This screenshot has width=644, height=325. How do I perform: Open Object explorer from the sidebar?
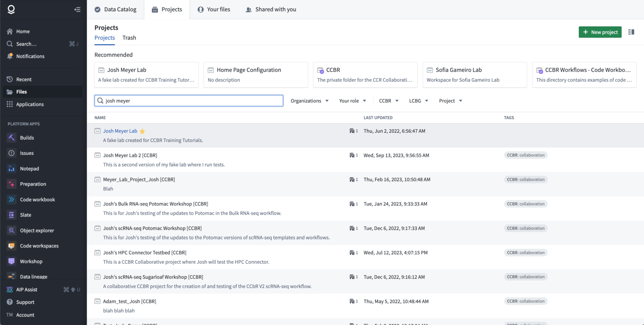point(37,230)
